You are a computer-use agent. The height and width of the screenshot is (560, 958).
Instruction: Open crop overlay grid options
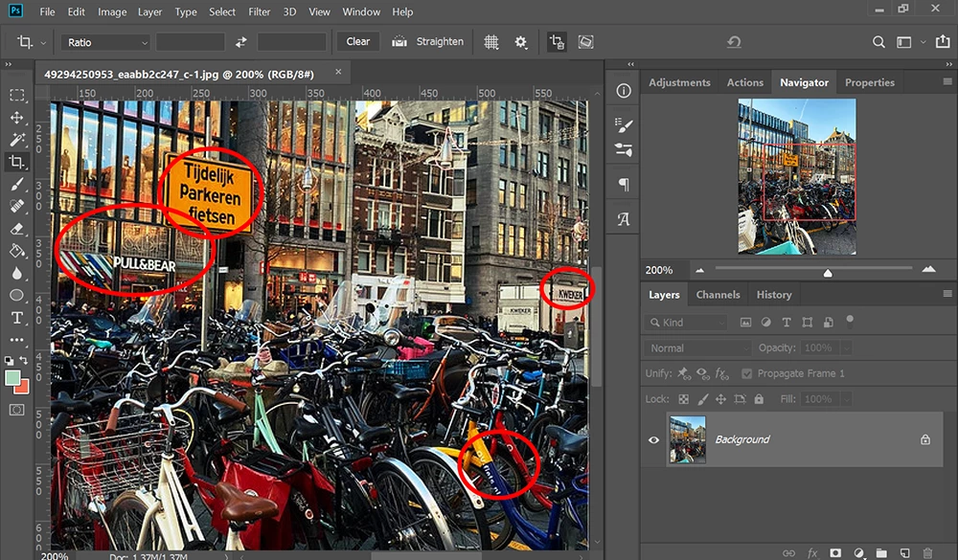(490, 42)
